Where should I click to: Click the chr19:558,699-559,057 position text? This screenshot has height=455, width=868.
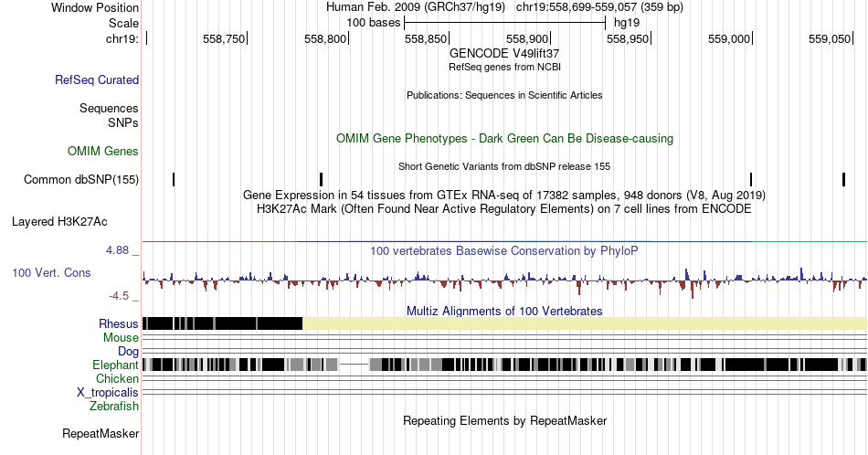[x=599, y=7]
